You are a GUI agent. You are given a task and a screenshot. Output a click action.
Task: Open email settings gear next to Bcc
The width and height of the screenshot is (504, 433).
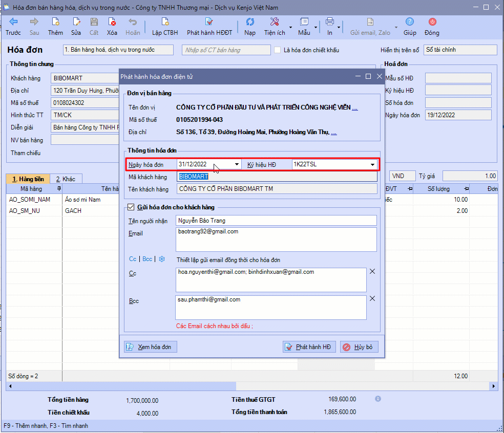coord(162,259)
